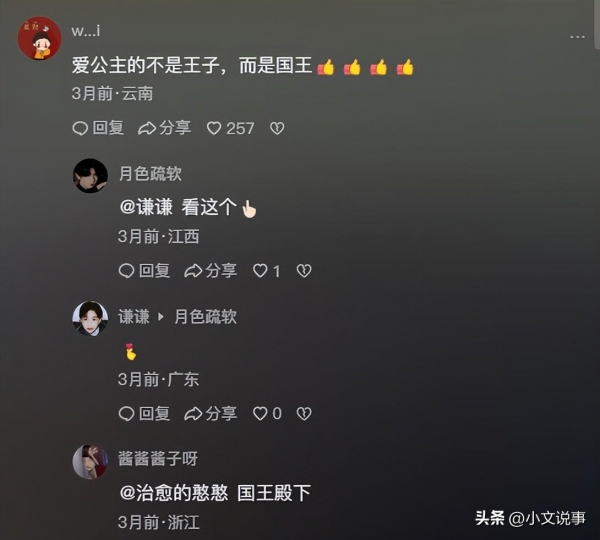Image resolution: width=600 pixels, height=540 pixels.
Task: Share 谦谦's comment
Action: tap(210, 414)
